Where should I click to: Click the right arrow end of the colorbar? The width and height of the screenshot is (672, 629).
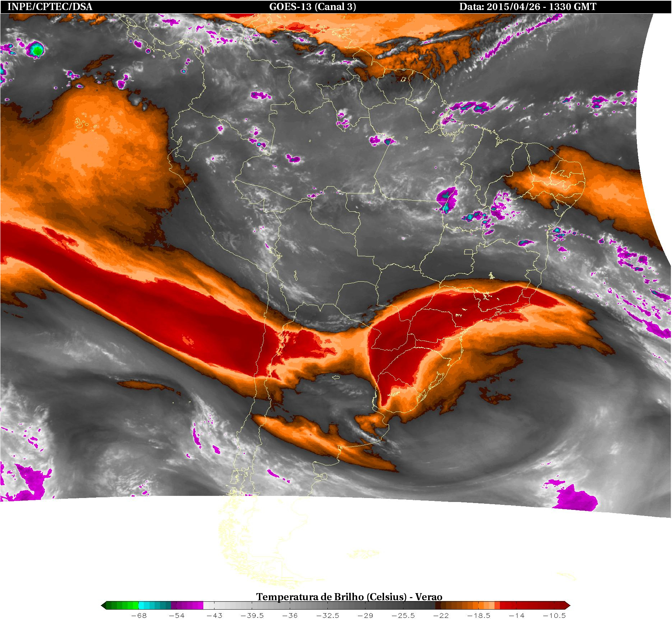[568, 606]
